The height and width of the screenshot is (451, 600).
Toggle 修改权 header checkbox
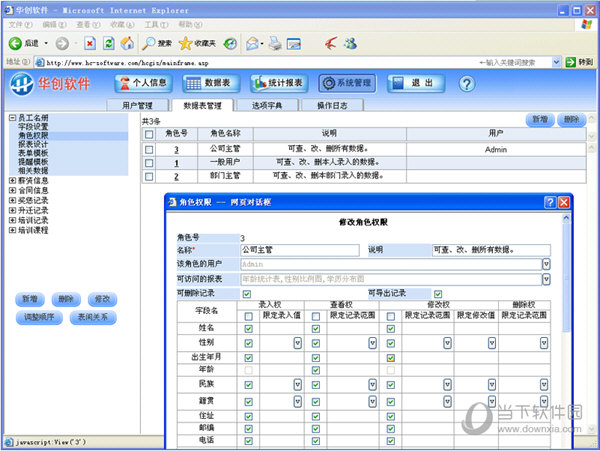click(391, 316)
